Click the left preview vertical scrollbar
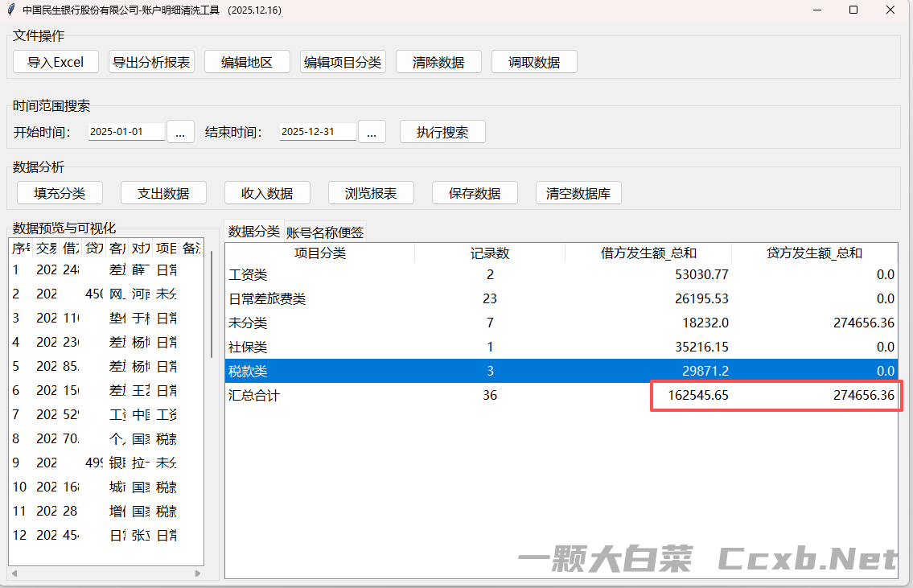The height and width of the screenshot is (588, 913). [212, 306]
